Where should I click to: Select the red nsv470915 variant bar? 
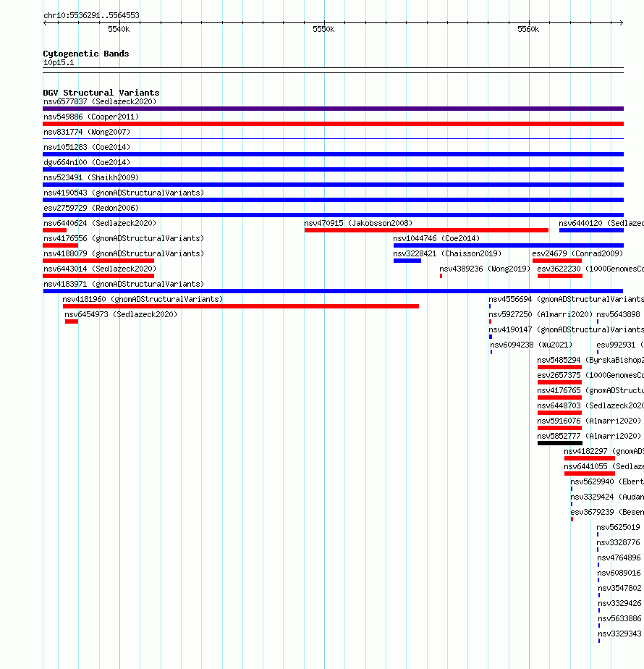pos(426,230)
